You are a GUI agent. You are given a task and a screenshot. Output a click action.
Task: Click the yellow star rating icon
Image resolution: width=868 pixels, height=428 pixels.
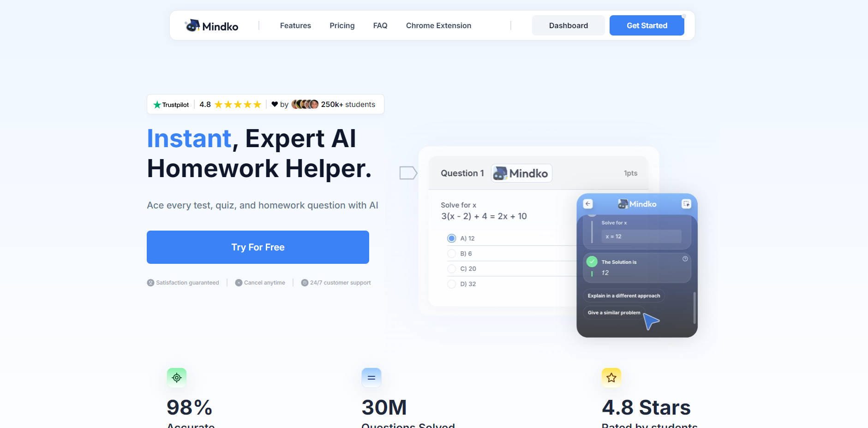tap(611, 378)
